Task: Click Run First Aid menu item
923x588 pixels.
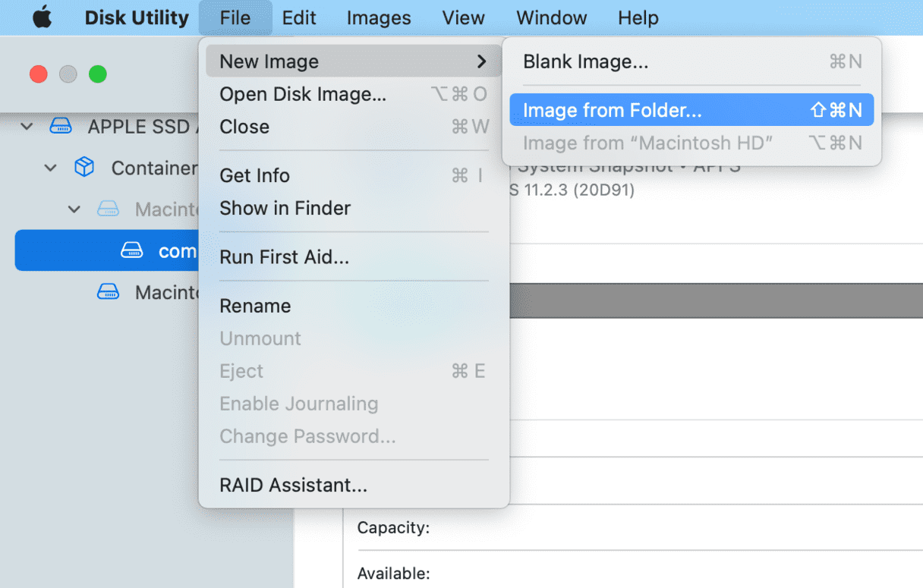Action: 284,257
